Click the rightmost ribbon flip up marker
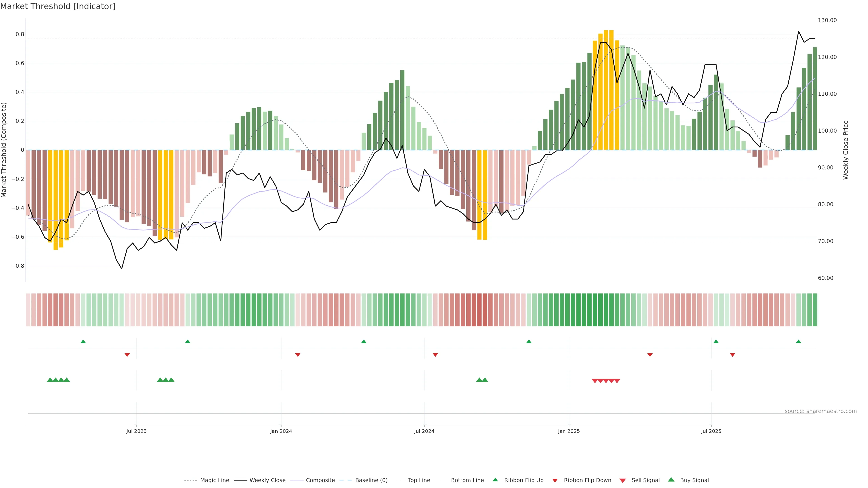This screenshot has width=868, height=488. (x=798, y=342)
